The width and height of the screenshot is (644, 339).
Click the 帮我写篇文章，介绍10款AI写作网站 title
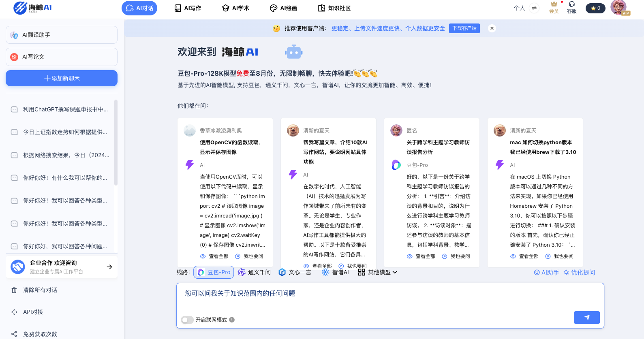(335, 152)
